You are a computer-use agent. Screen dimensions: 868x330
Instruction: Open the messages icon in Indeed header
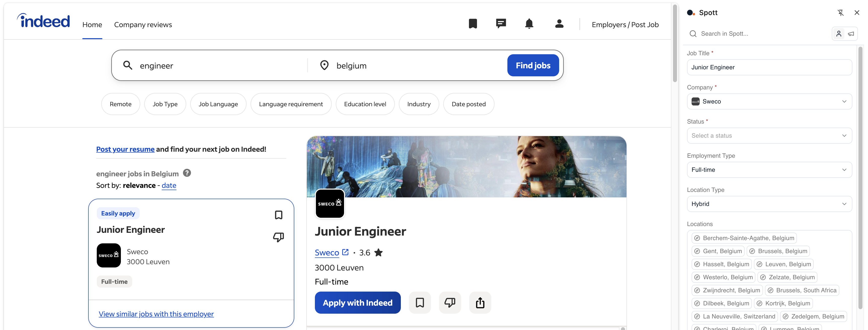[x=501, y=24]
